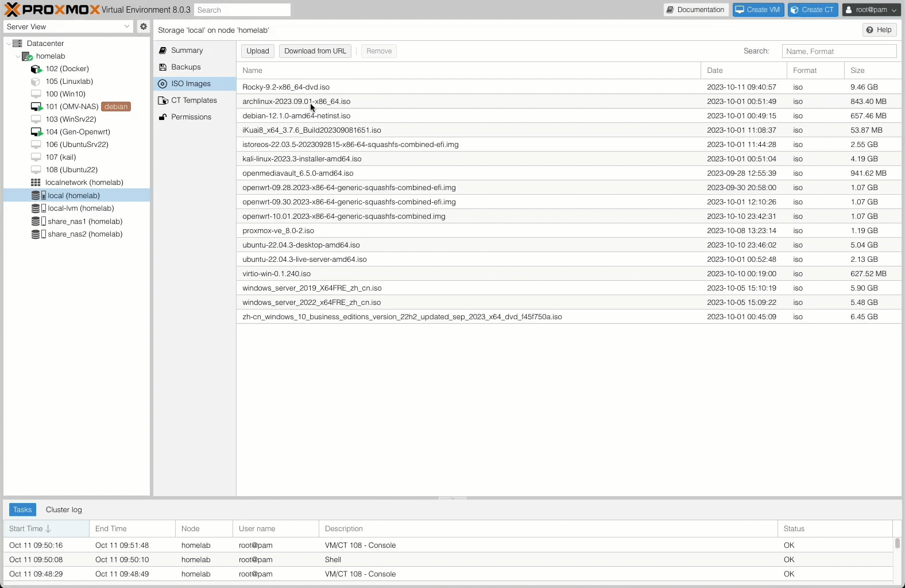This screenshot has height=588, width=905.
Task: Open the CT Templates section
Action: coord(195,100)
